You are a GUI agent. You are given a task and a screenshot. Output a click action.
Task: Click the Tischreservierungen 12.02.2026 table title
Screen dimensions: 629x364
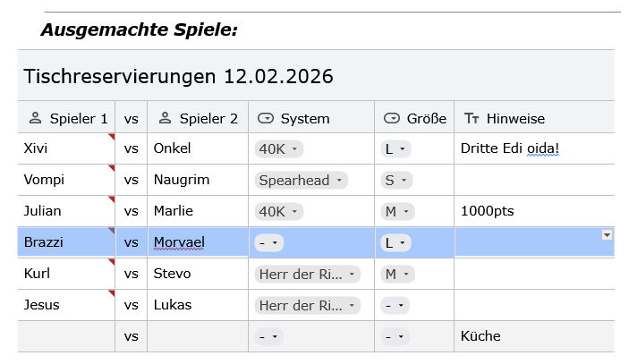(179, 76)
